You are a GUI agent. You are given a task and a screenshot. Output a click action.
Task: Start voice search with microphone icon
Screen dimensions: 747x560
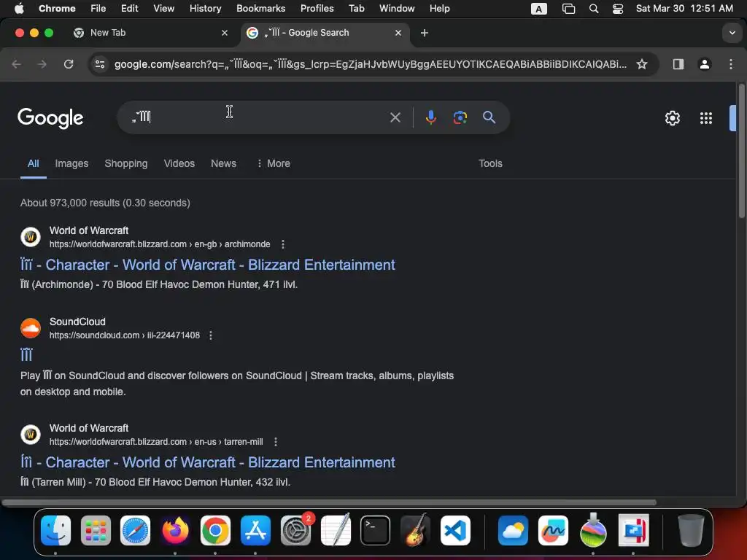click(x=430, y=117)
